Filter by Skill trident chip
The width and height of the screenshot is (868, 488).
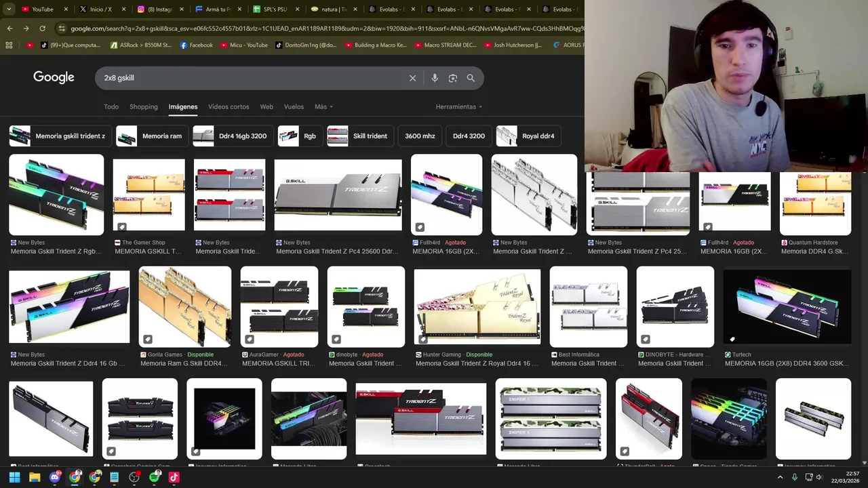[x=359, y=136]
